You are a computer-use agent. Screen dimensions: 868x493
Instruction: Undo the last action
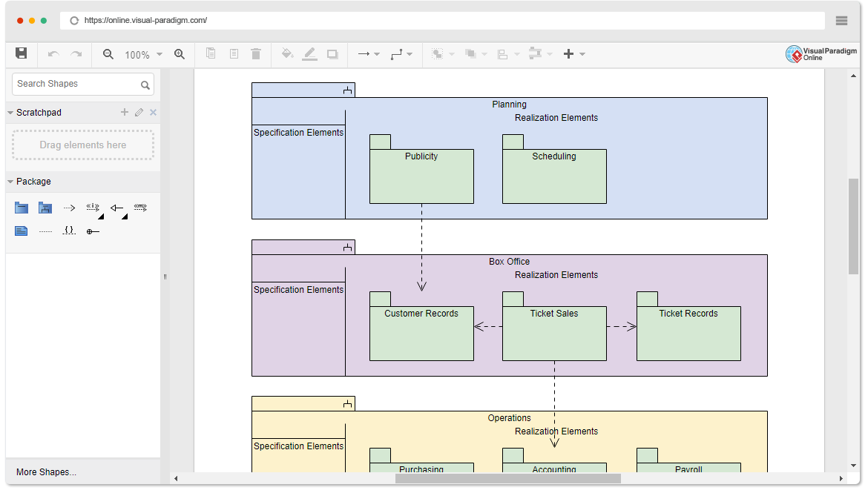click(52, 53)
